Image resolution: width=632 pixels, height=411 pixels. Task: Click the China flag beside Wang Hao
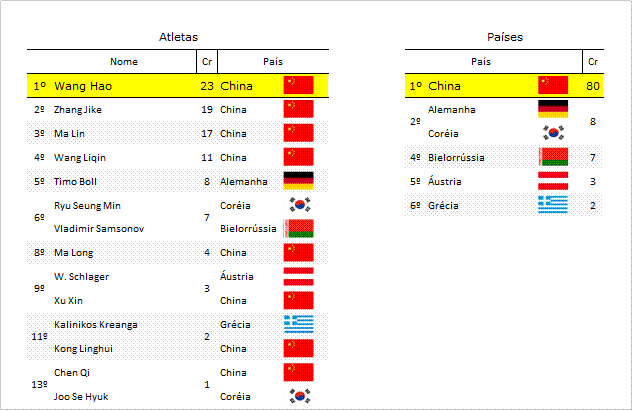tap(298, 85)
